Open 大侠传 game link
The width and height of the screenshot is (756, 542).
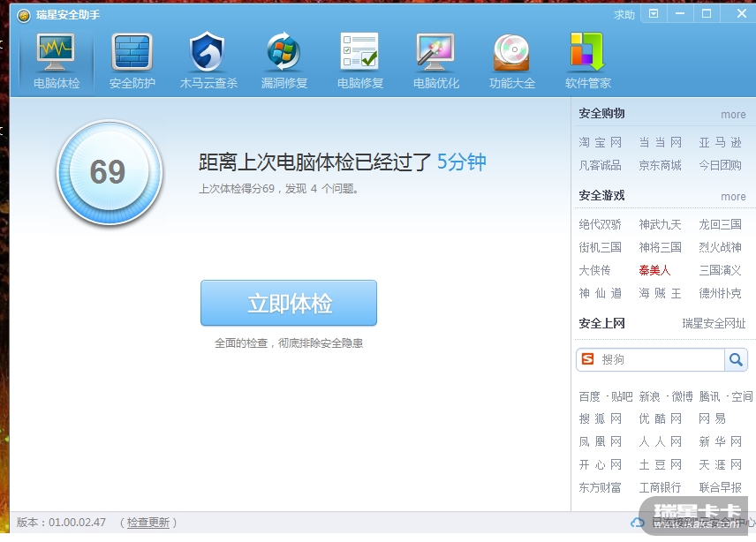[594, 270]
